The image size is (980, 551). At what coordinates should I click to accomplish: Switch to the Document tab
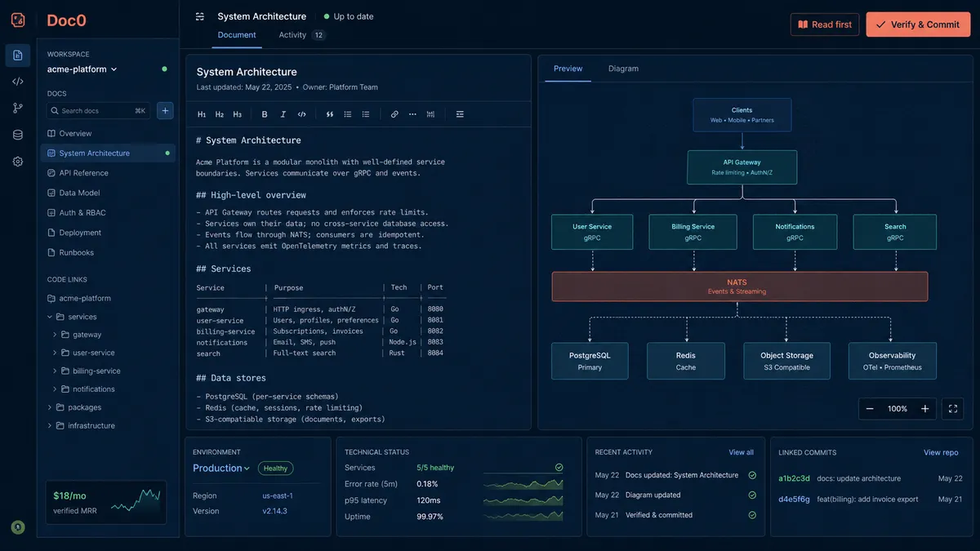[x=237, y=35]
